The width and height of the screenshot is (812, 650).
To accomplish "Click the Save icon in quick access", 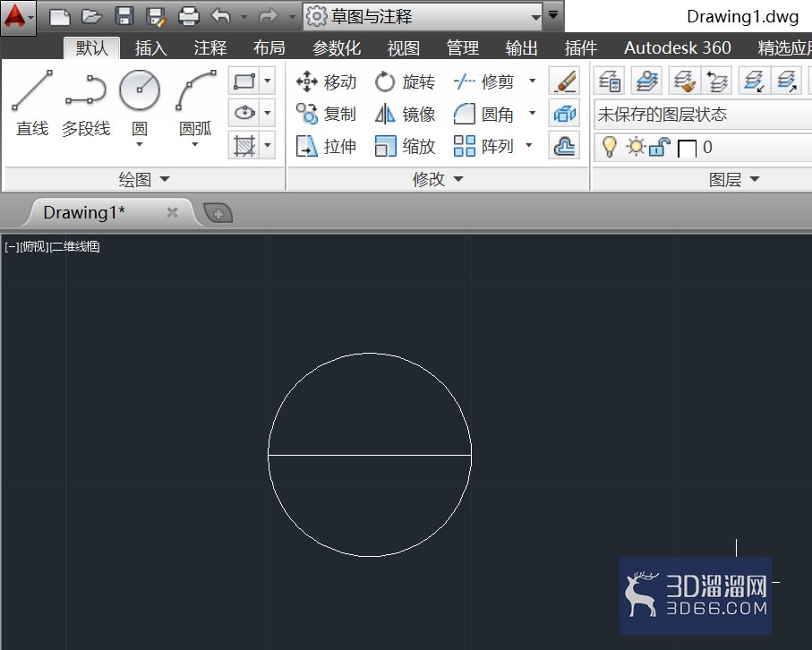I will [124, 17].
